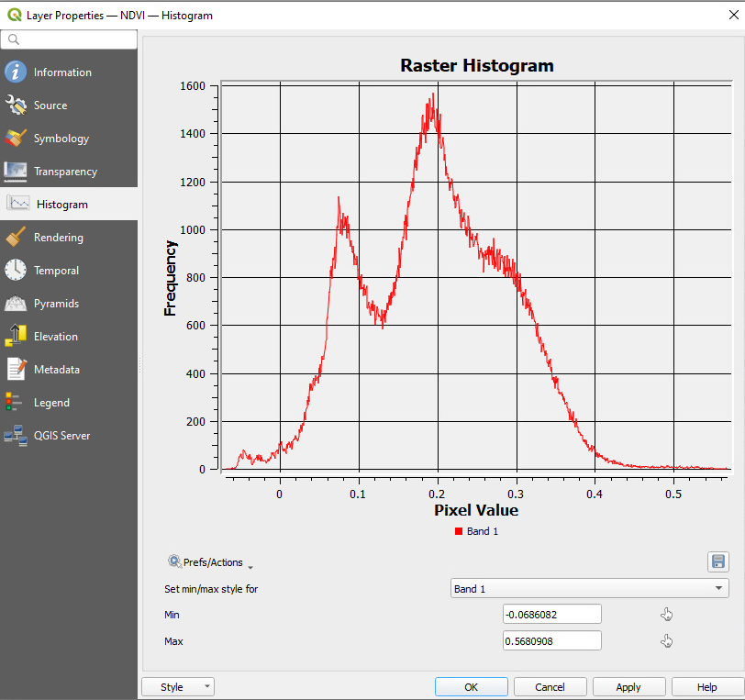Apply the histogram settings

[x=628, y=686]
